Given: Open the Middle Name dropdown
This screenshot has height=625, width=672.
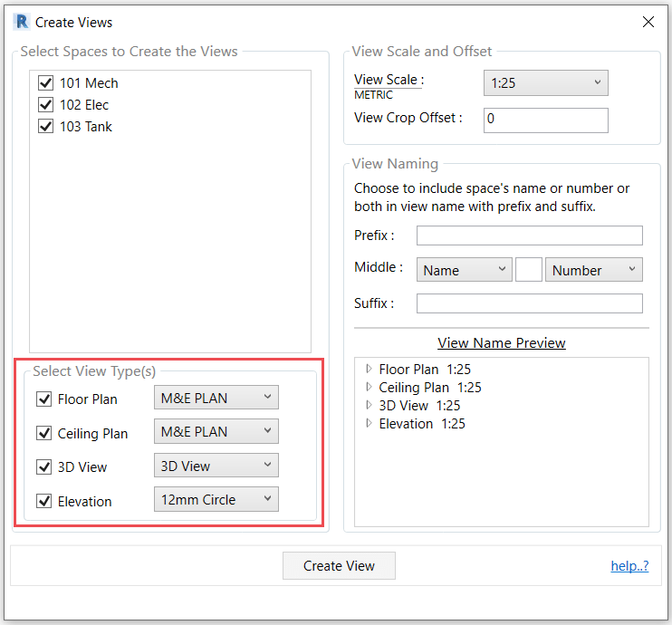Looking at the screenshot, I should 465,270.
